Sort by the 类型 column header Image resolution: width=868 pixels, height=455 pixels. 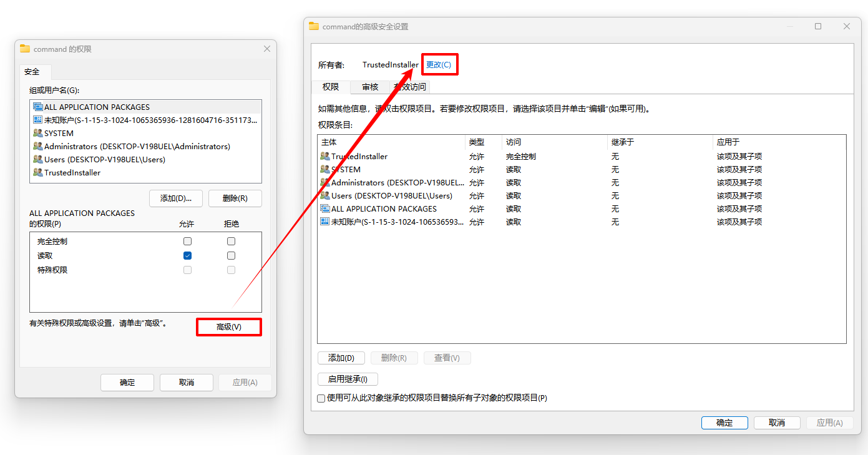click(484, 142)
